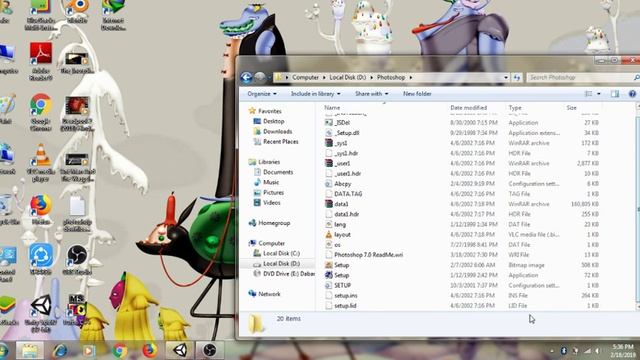The image size is (640, 360).
Task: Go back with the Explorer Back arrow
Action: [246, 77]
